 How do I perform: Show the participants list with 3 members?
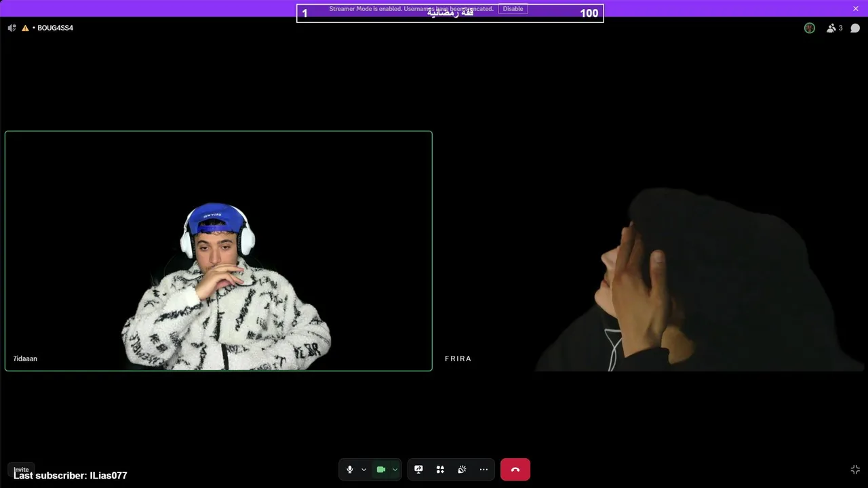pyautogui.click(x=835, y=28)
